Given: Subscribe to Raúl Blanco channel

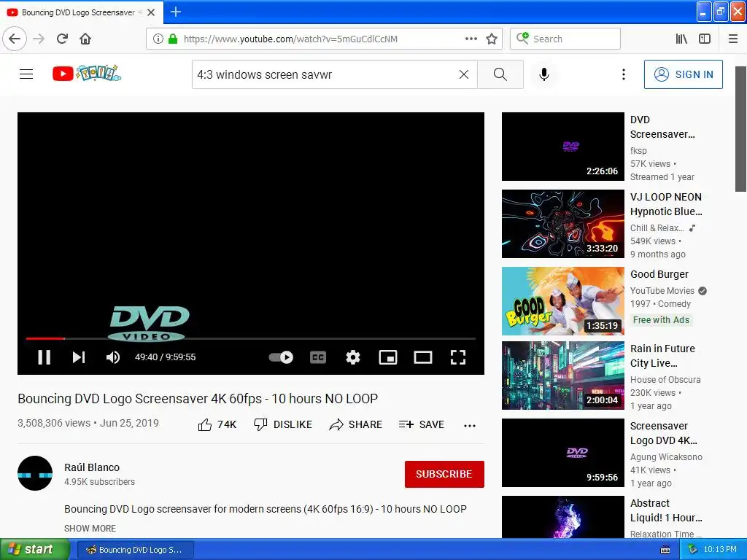Looking at the screenshot, I should [444, 474].
